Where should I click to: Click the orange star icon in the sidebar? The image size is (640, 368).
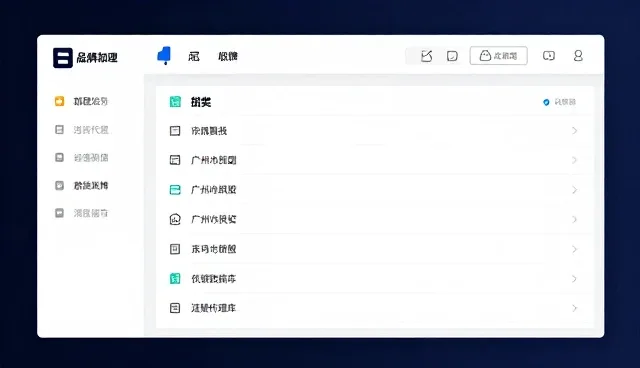[60, 101]
